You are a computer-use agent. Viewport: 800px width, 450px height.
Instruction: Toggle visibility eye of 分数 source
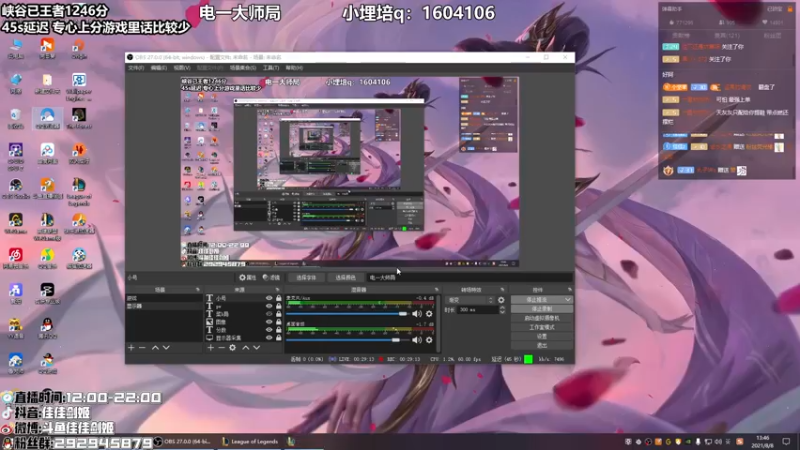pyautogui.click(x=269, y=330)
